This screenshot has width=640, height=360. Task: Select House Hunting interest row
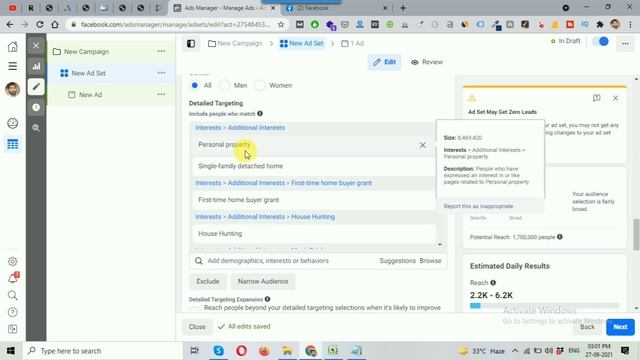[x=313, y=233]
